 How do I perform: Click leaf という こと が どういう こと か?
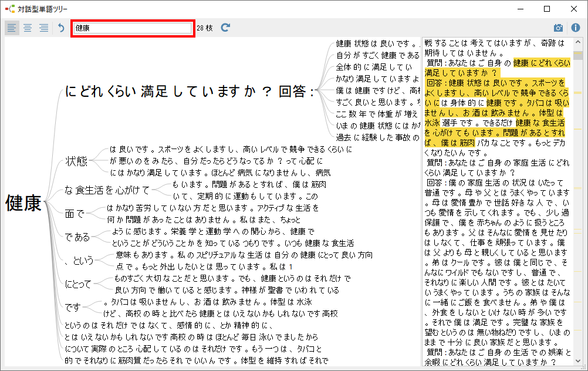pos(233,243)
